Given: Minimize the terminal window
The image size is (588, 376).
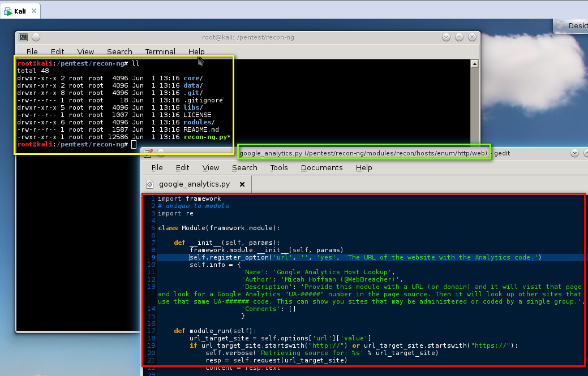Looking at the screenshot, I should pos(447,37).
